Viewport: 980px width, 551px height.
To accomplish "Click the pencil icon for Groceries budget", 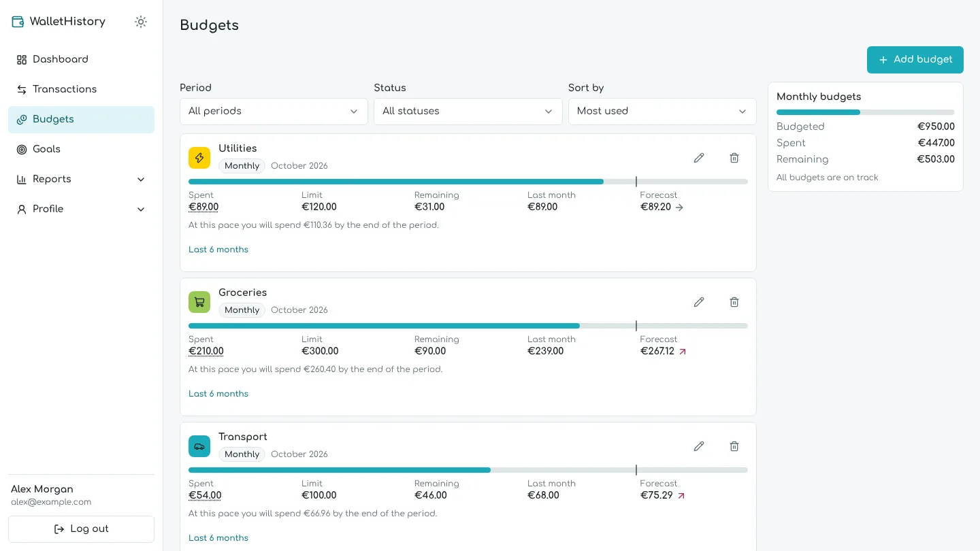I will click(699, 302).
